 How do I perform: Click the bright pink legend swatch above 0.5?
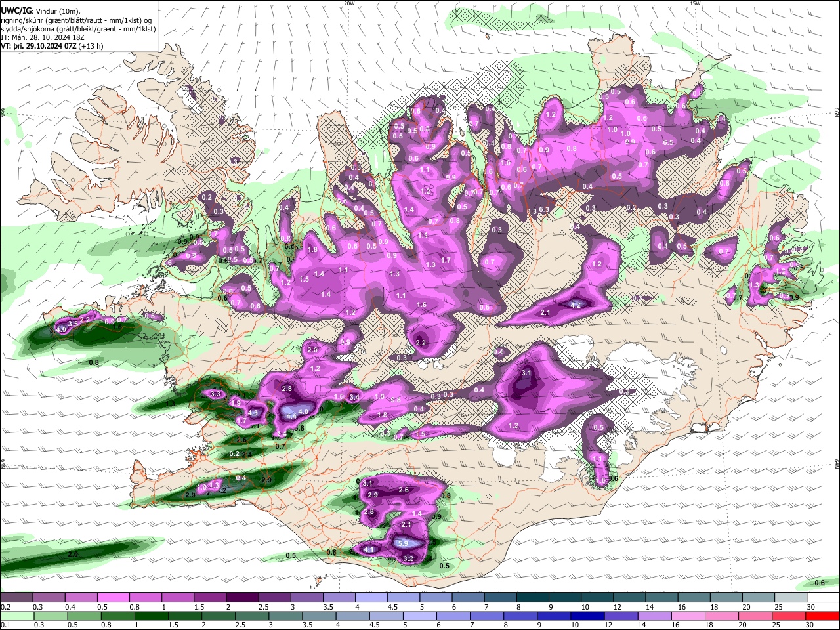113,598
